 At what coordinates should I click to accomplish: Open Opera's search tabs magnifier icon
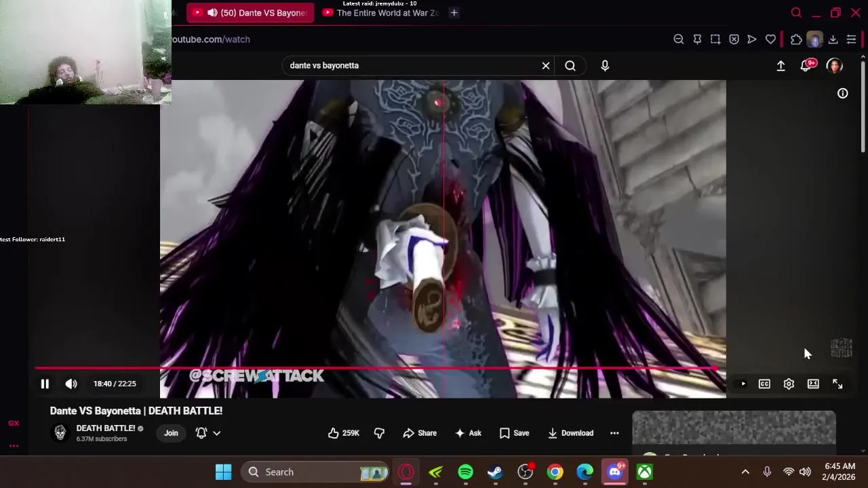click(796, 13)
